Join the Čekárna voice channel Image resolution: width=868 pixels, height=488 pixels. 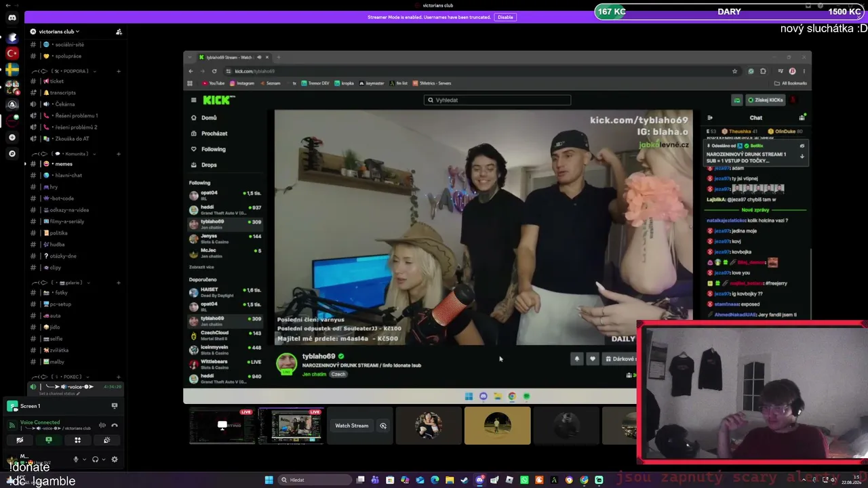pos(75,104)
